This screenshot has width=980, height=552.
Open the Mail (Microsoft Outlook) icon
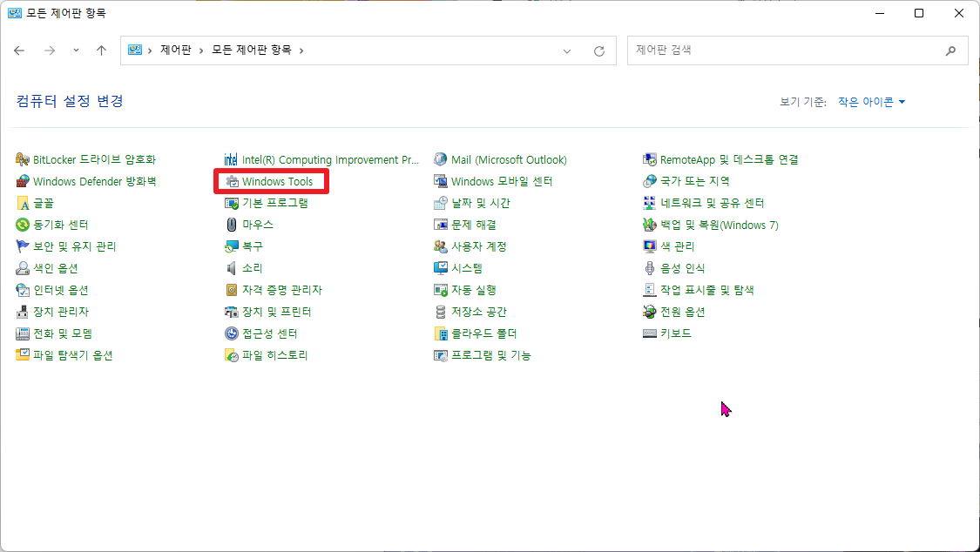441,160
